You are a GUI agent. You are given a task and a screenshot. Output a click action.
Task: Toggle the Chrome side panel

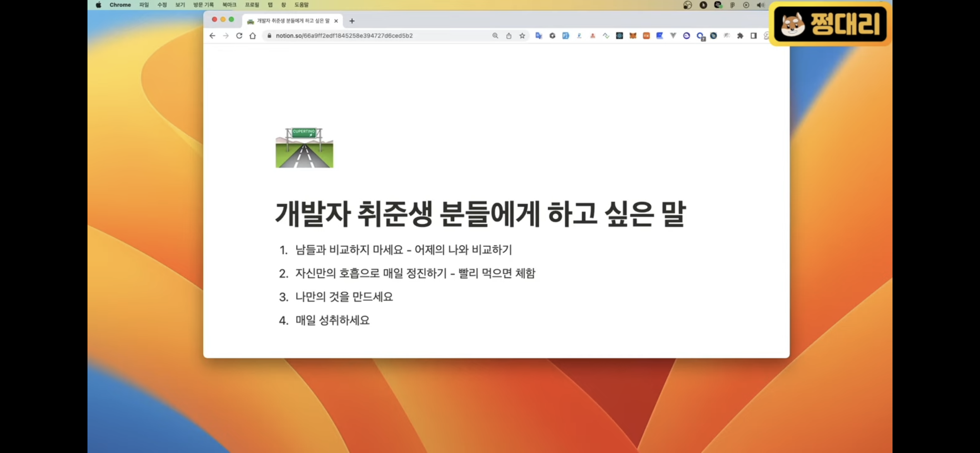753,36
